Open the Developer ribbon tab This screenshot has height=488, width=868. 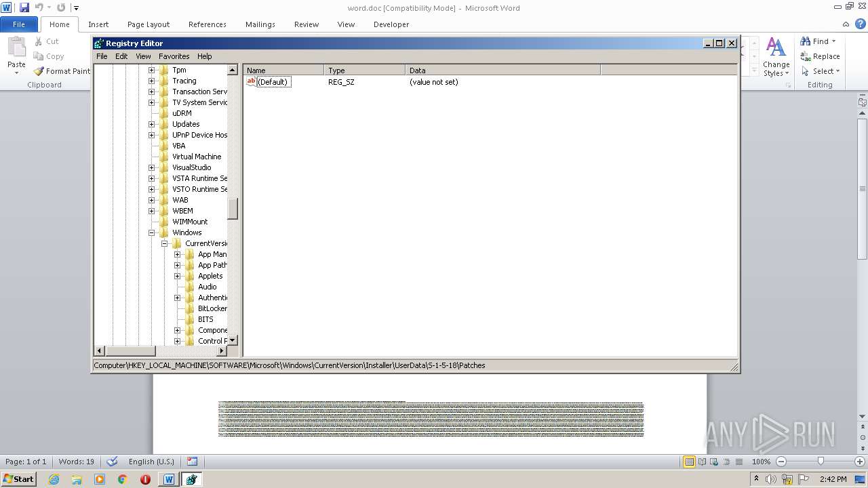(391, 24)
